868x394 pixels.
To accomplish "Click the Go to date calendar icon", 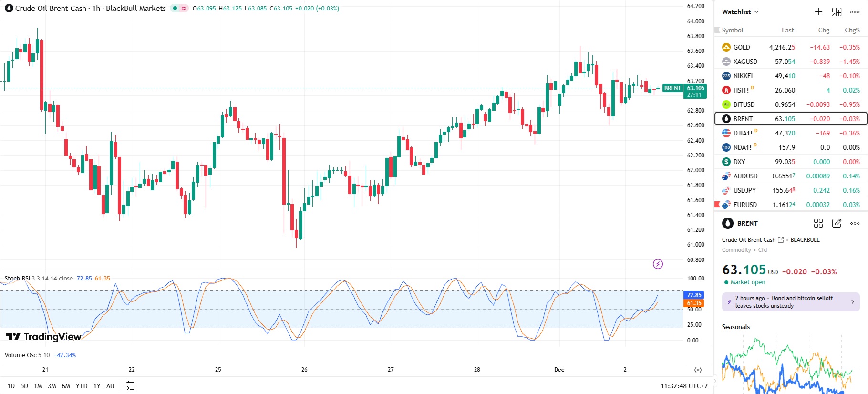I will tap(130, 386).
